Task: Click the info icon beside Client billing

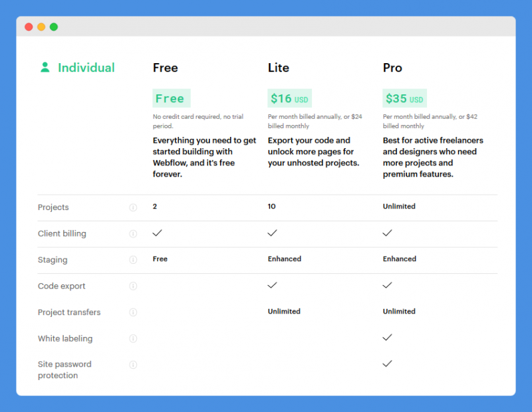Action: click(133, 234)
